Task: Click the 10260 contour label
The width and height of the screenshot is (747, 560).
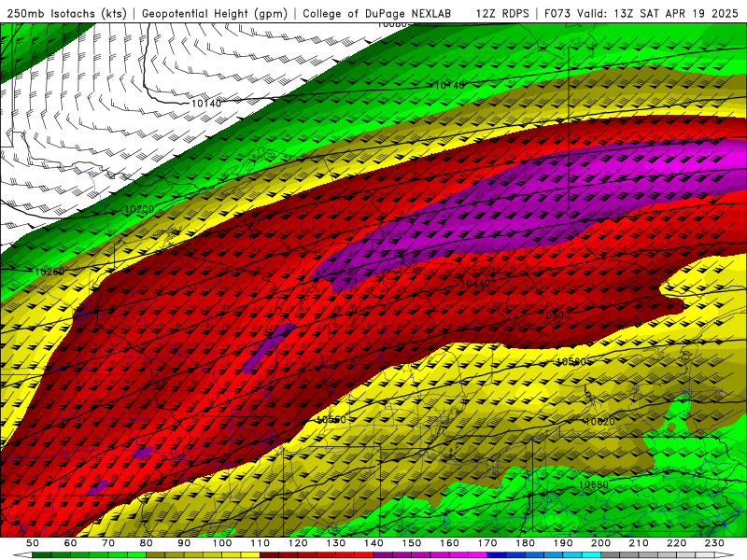Action: tap(49, 272)
